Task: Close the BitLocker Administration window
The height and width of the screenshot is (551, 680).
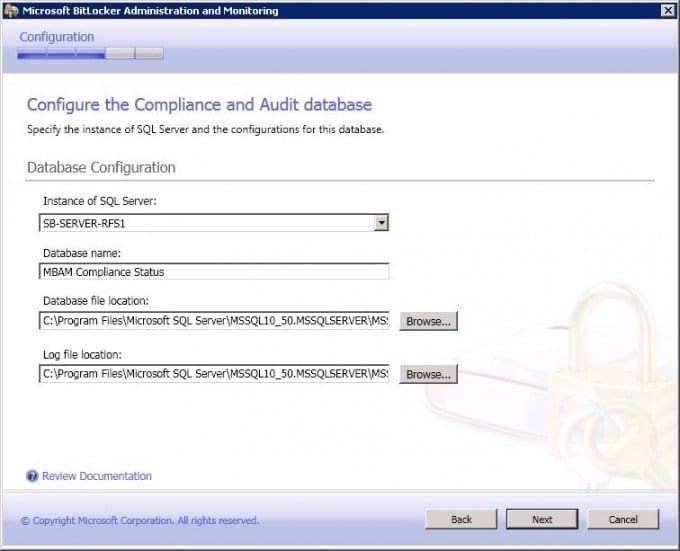Action: coord(668,10)
